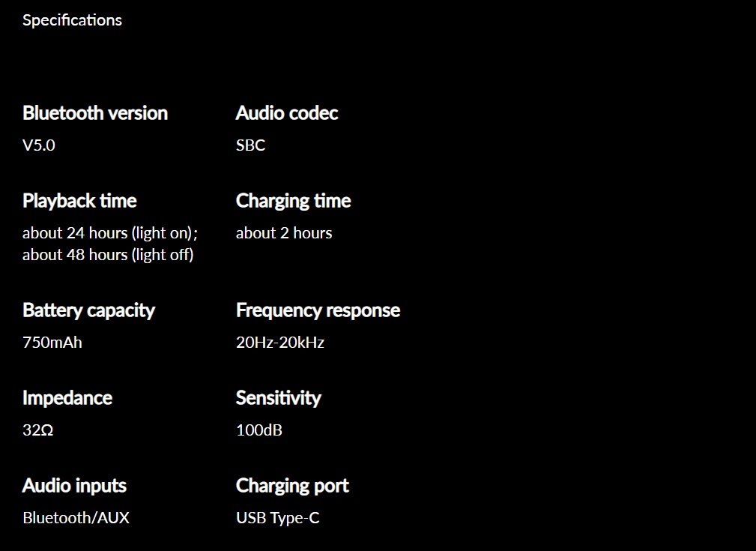Click the V5.0 value text
Viewport: 756px width, 551px height.
[38, 145]
